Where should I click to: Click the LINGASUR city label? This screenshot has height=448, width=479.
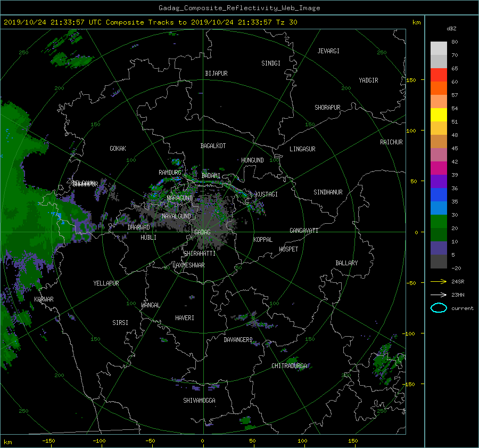(302, 149)
